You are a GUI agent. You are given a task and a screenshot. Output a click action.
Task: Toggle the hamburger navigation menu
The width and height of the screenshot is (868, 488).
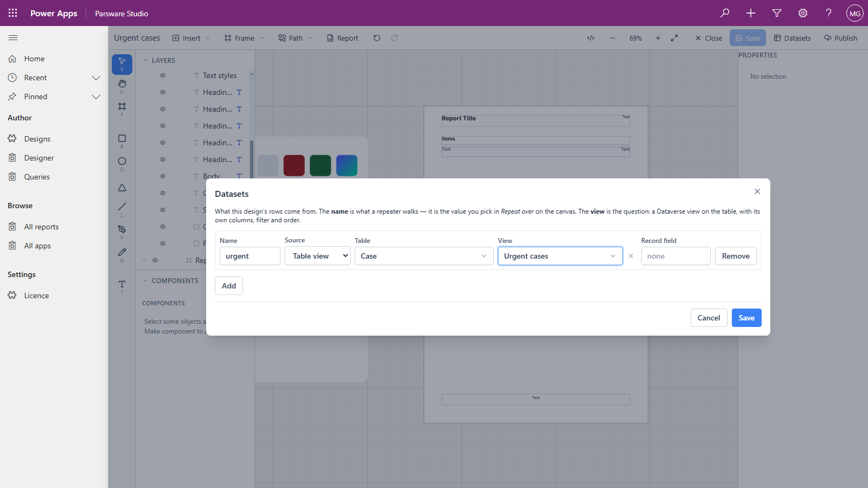[13, 37]
